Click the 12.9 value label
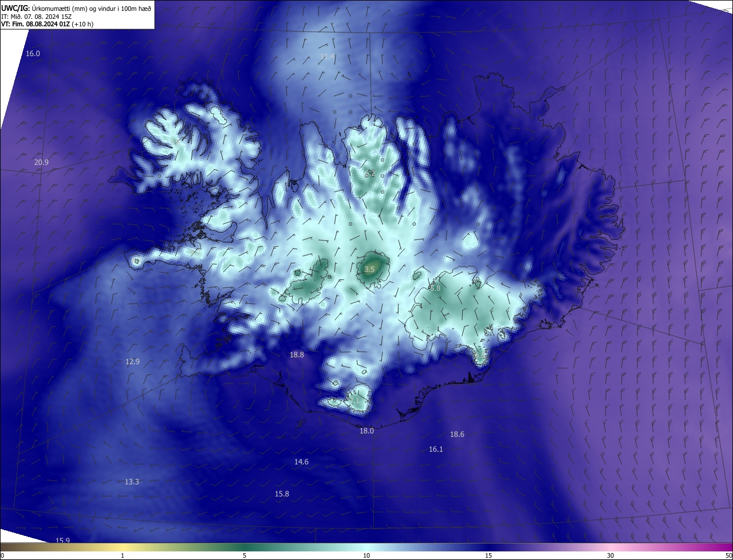This screenshot has width=733, height=560. [132, 362]
